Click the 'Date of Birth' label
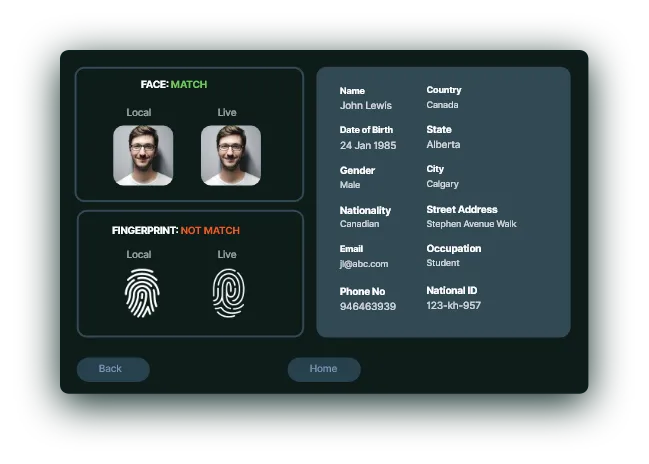 pos(366,130)
